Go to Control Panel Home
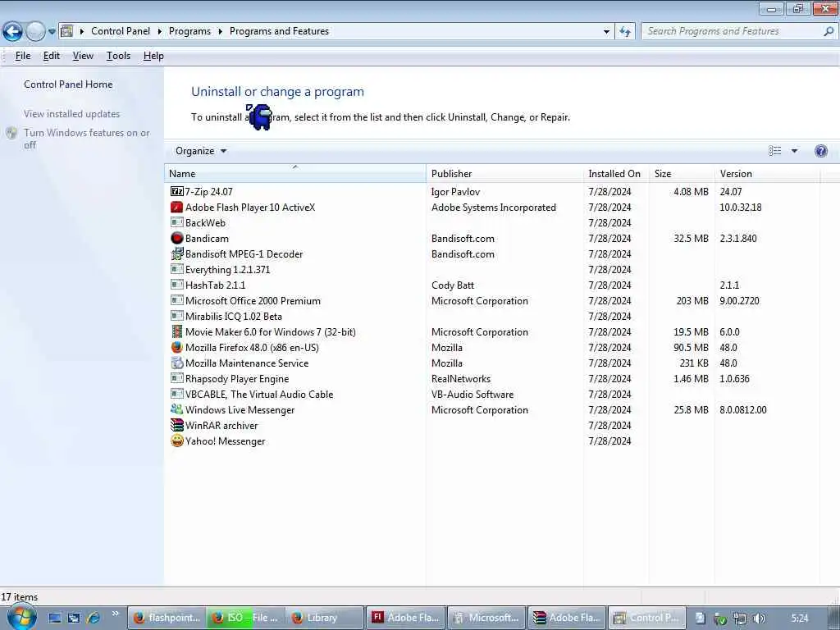Viewport: 840px width, 630px height. pos(68,84)
